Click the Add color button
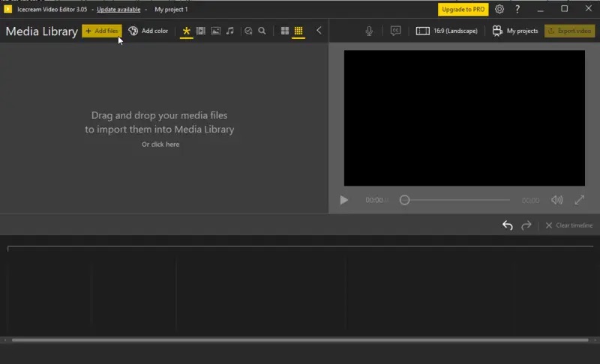 click(148, 31)
